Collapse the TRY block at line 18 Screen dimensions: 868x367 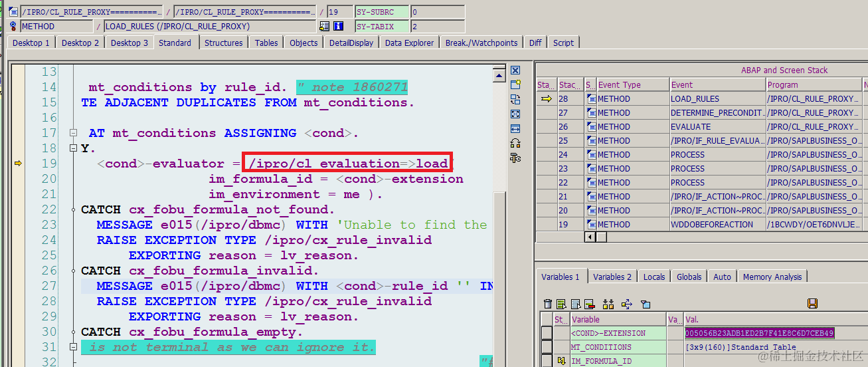(x=73, y=149)
